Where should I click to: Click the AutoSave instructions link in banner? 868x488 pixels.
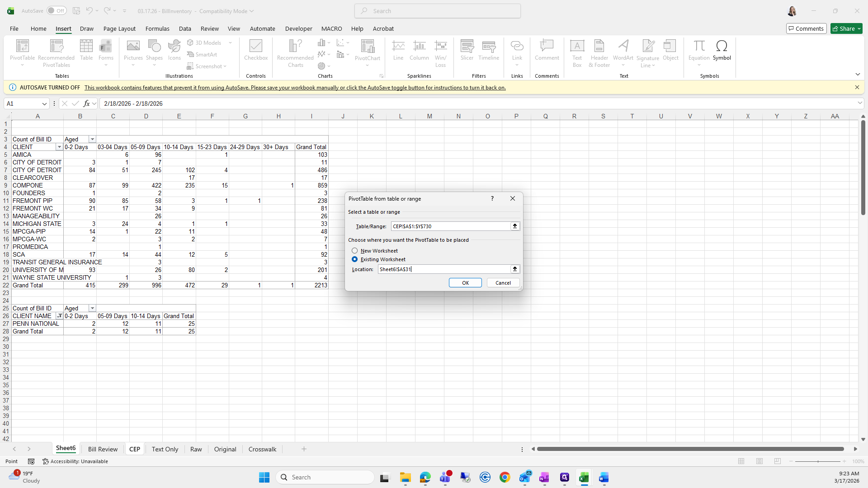[295, 88]
